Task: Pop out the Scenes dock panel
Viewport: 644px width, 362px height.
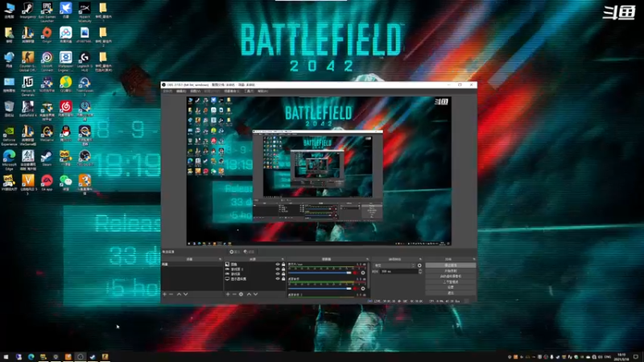Action: (220, 259)
